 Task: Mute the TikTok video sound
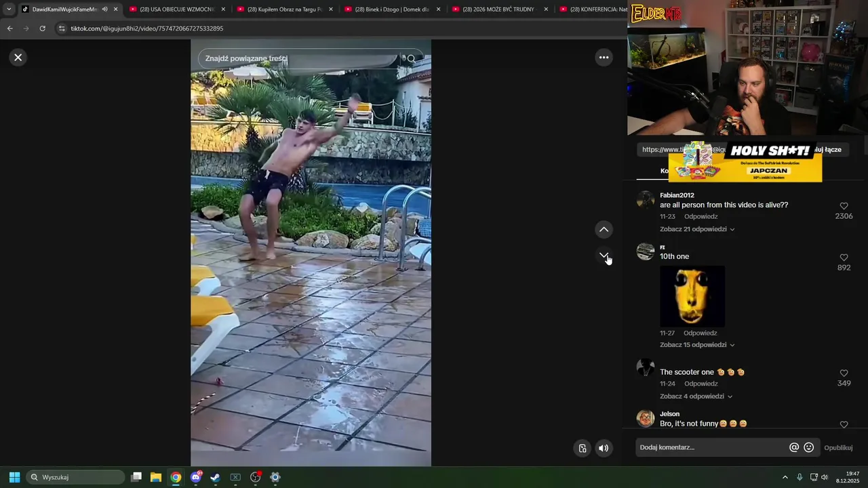coord(604,448)
